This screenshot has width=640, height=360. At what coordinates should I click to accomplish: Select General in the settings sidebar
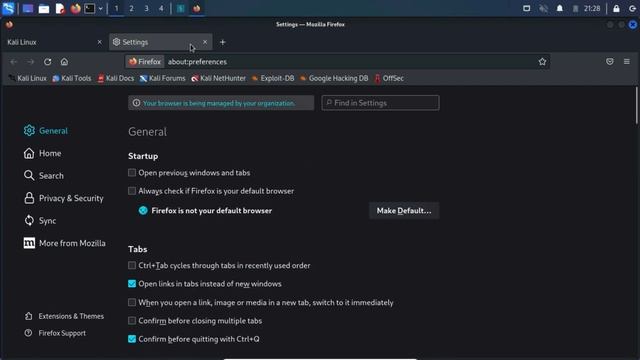coord(45,131)
